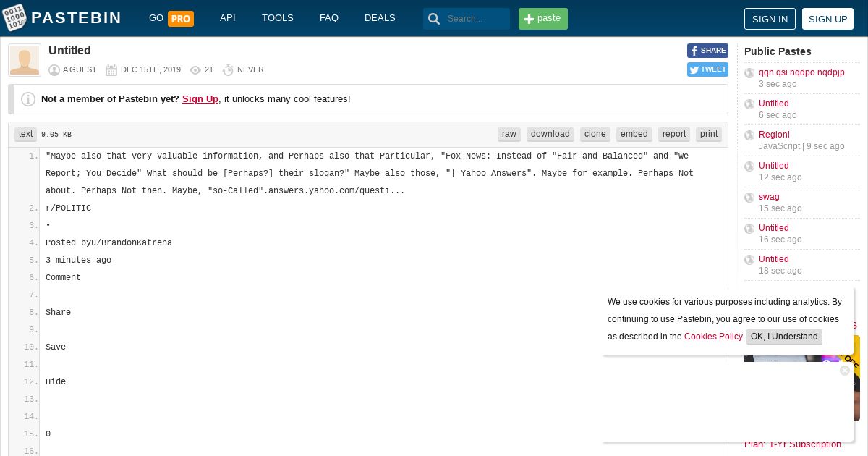Click the '3 minutes ago' code line
This screenshot has width=868, height=456.
(x=78, y=261)
